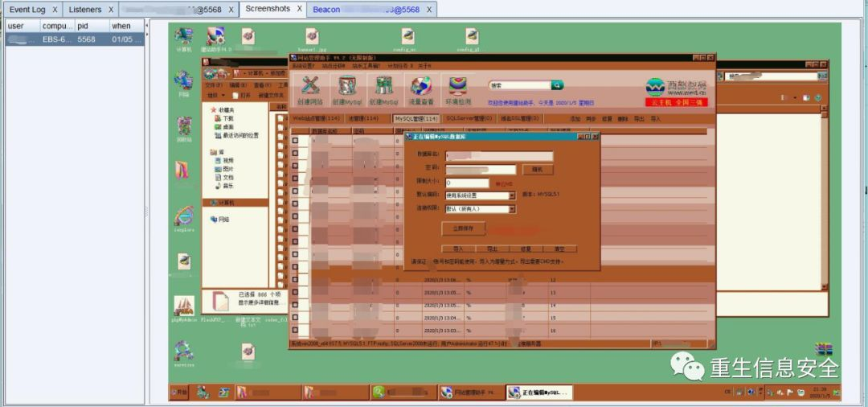Open the 默认编码 combo box
The image size is (868, 407).
(x=480, y=195)
